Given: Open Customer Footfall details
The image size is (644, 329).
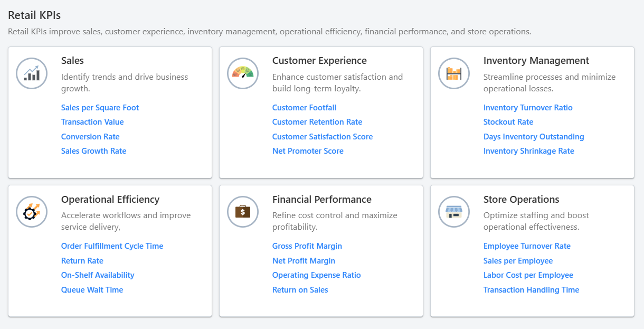Looking at the screenshot, I should tap(304, 107).
